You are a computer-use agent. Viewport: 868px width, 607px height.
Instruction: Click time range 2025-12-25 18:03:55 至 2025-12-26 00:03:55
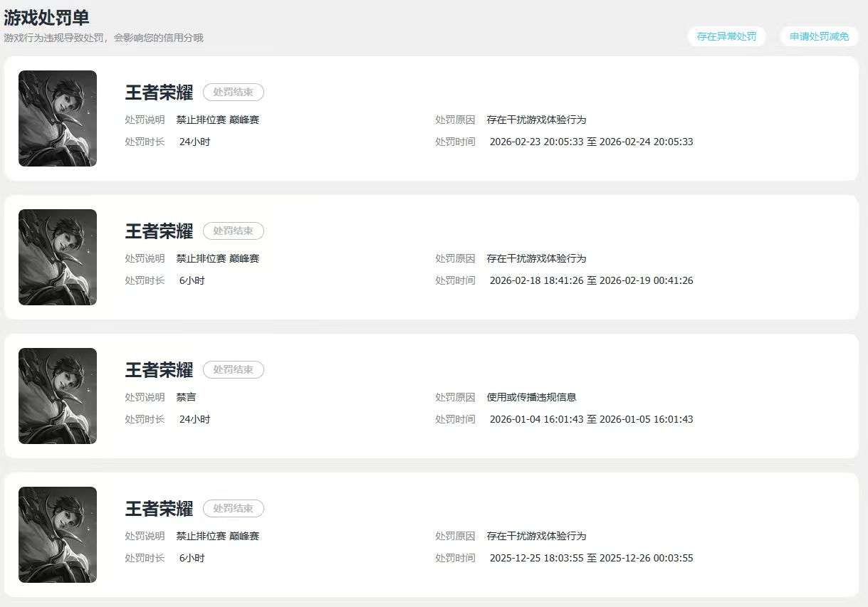coord(592,558)
